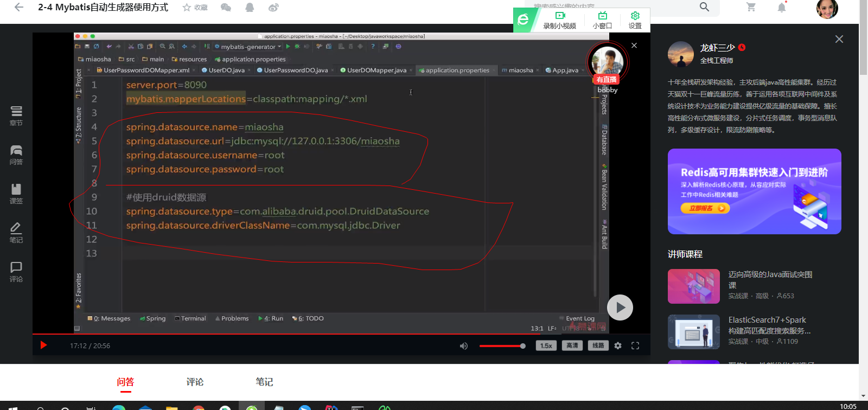Click the 立即报名 sign-up button

click(705, 208)
